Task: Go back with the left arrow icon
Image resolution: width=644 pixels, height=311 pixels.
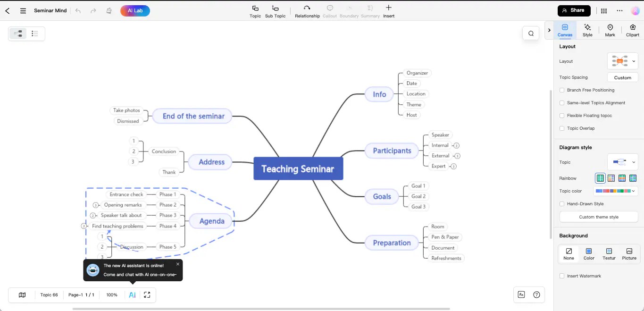Action: 8,10
